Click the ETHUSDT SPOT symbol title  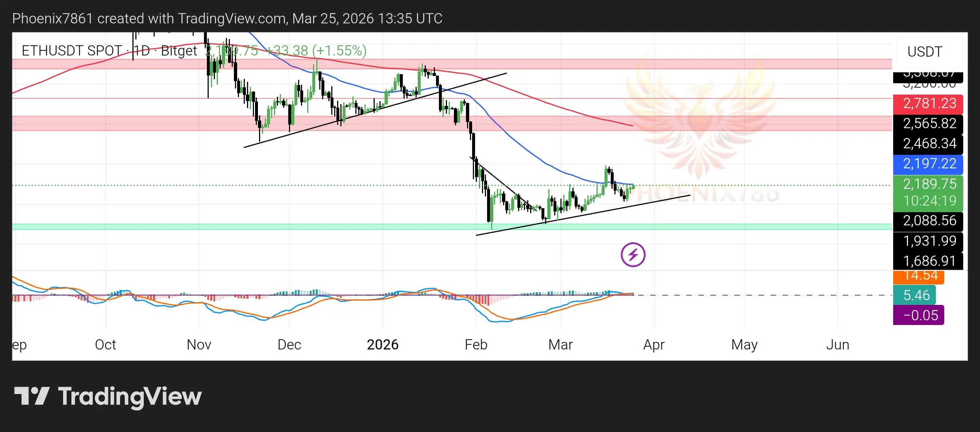click(x=71, y=51)
